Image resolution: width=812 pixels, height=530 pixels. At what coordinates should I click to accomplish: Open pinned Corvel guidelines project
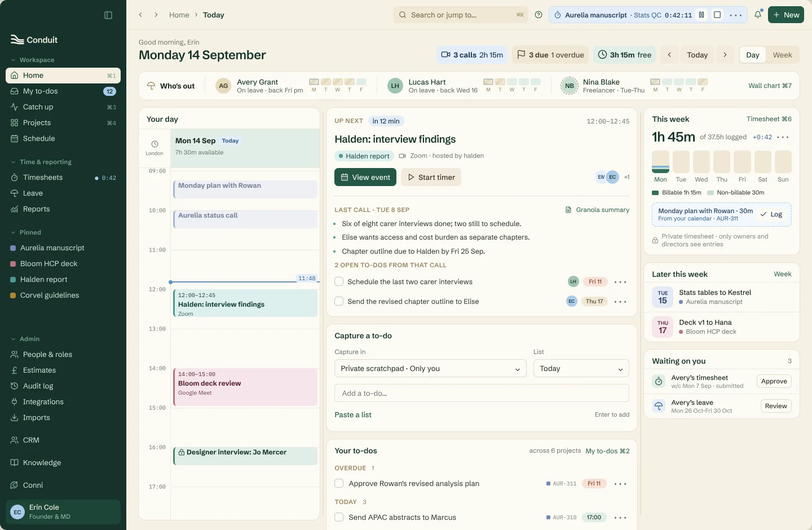coord(63,295)
